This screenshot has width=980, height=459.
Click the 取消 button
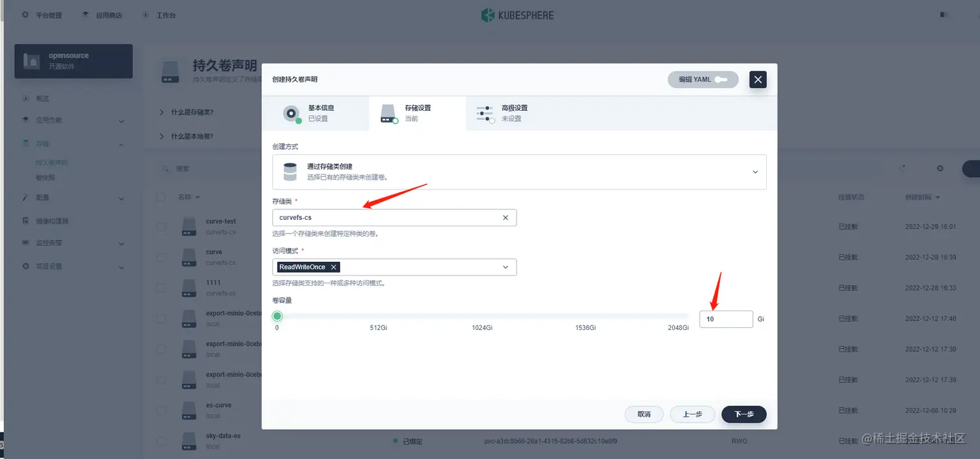click(644, 414)
